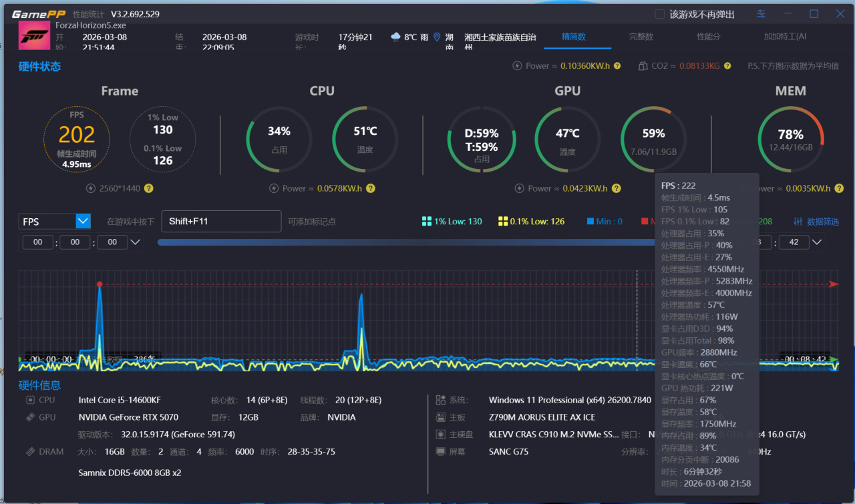The image size is (855, 504).
Task: Switch to the 精简数 tab
Action: coord(574,37)
